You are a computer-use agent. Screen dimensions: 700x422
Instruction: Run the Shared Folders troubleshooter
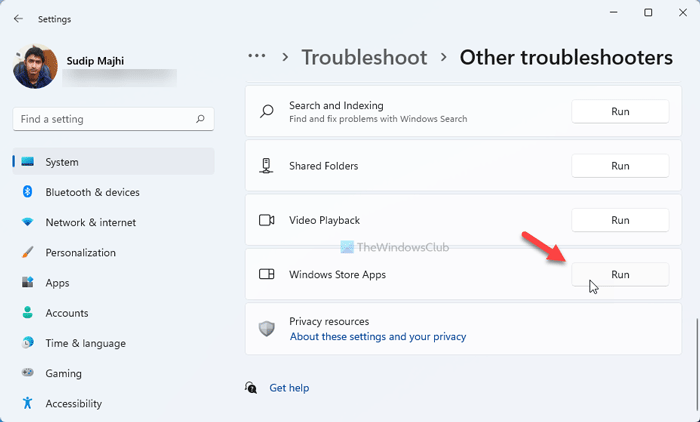[x=620, y=166]
